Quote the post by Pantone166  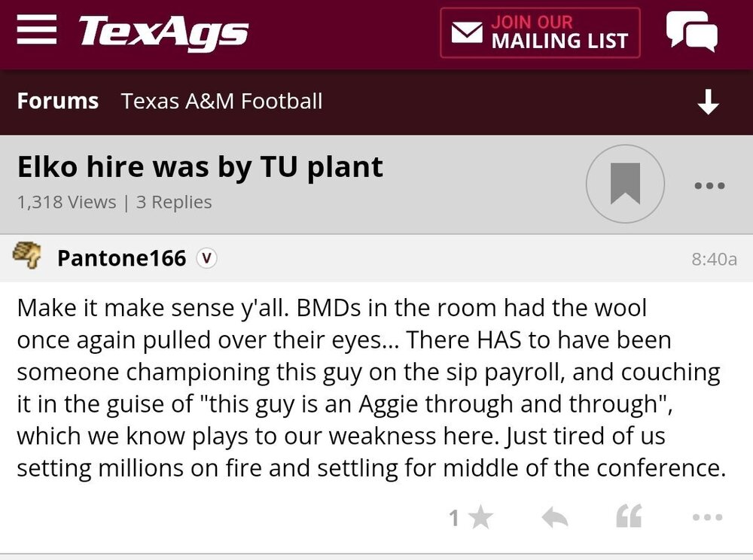coord(629,517)
